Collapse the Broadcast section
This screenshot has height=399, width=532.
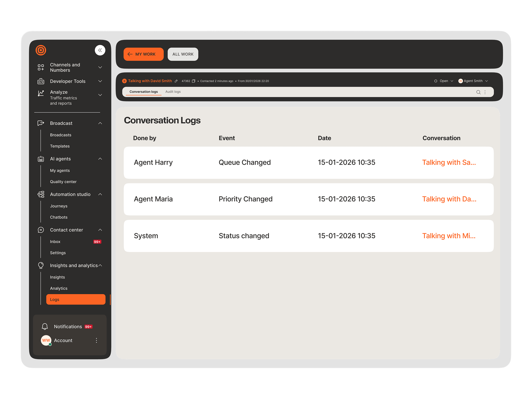100,123
